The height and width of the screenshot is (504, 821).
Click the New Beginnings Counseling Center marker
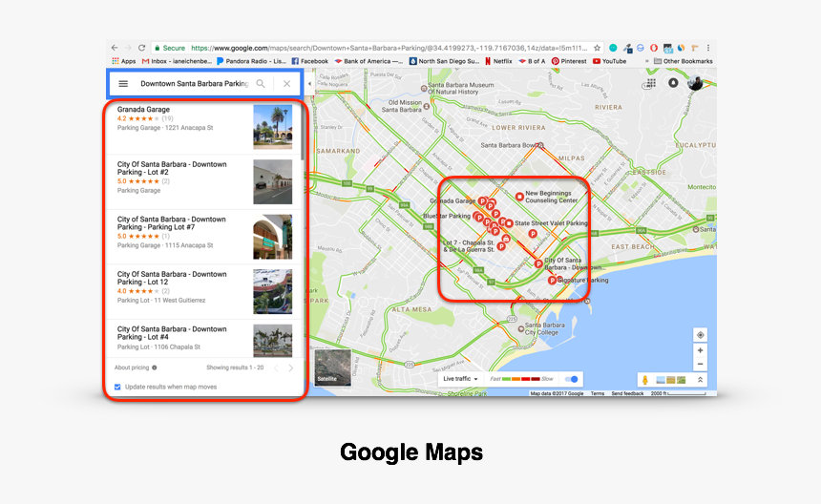click(x=519, y=197)
